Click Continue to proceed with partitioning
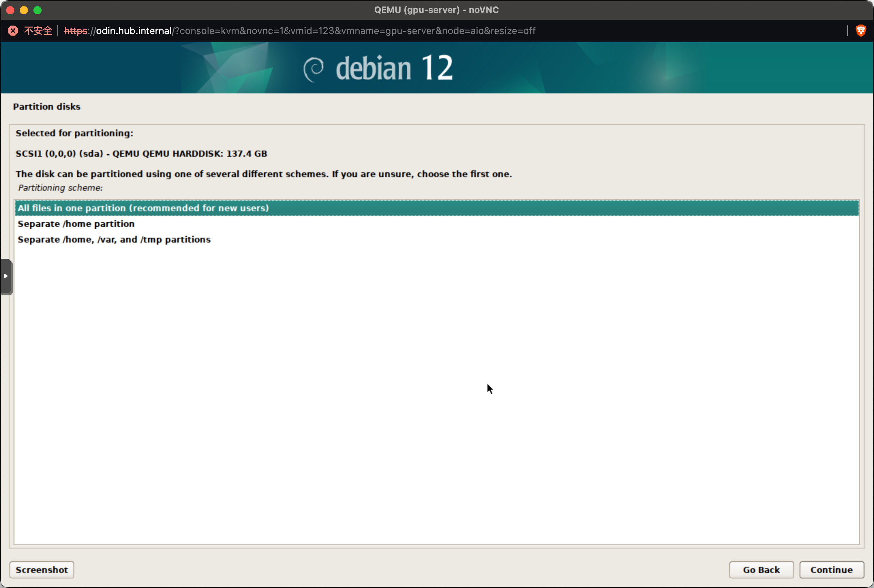Image resolution: width=874 pixels, height=588 pixels. [830, 570]
